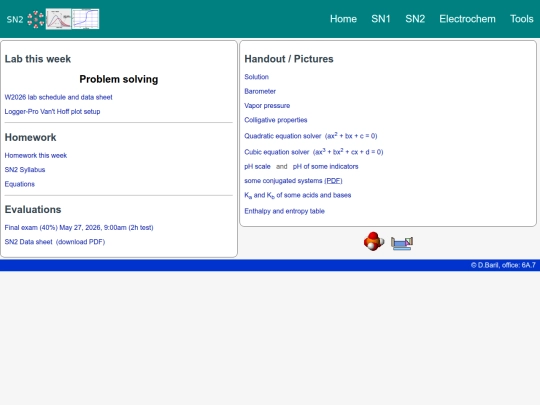Click the molecule cluster logo icon in header
Screen dimensions: 540x405
point(35,19)
